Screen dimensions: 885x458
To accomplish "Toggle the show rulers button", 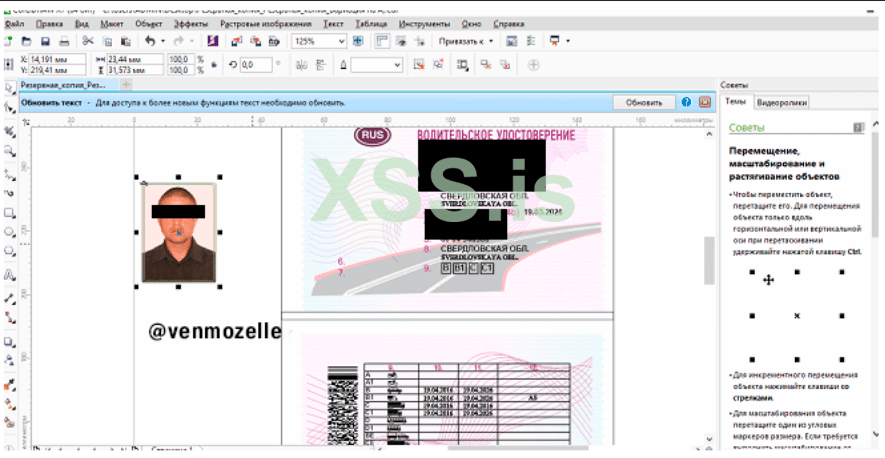I will 382,41.
